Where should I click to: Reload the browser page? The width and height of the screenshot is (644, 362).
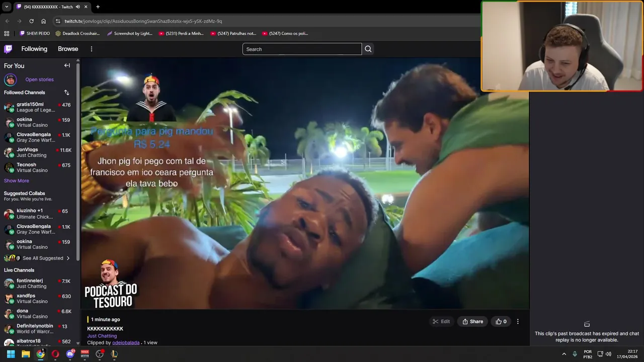tap(31, 21)
